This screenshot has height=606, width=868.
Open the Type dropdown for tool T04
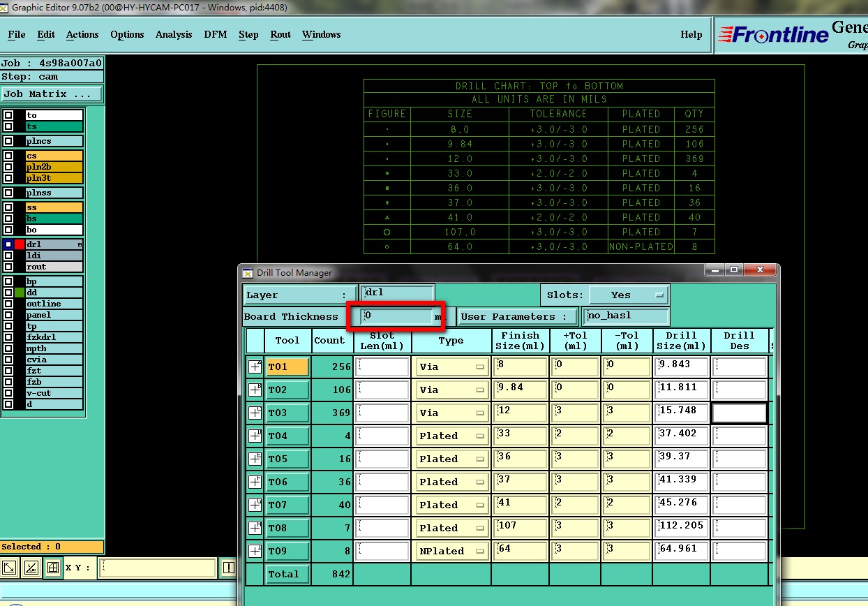(x=451, y=436)
